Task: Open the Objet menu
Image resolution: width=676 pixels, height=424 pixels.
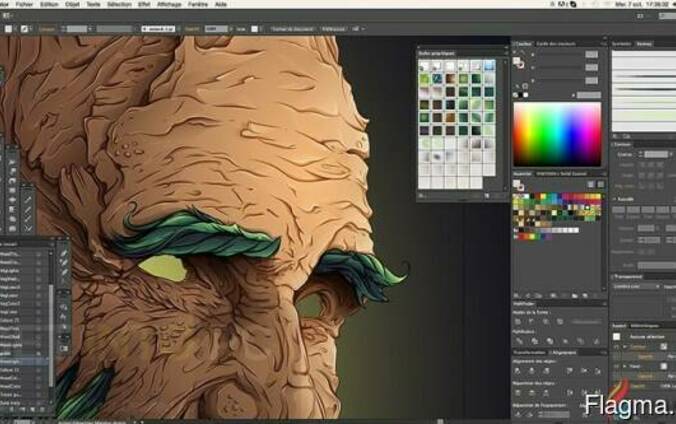Action: 72,4
